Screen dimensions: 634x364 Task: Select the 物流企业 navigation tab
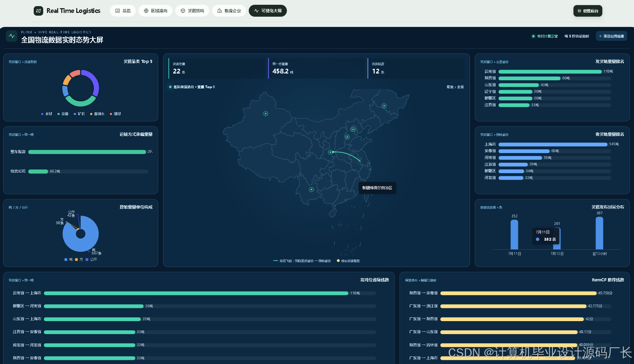(229, 11)
